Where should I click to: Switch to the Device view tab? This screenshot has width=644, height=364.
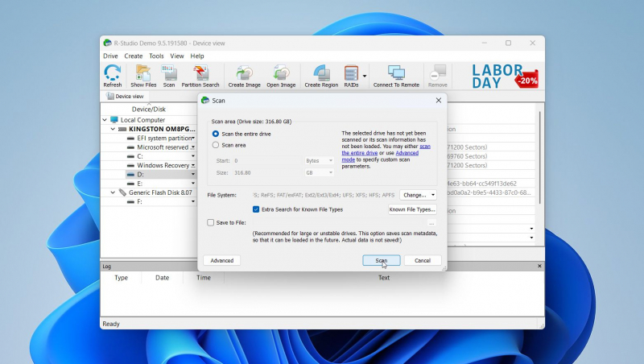click(x=125, y=96)
